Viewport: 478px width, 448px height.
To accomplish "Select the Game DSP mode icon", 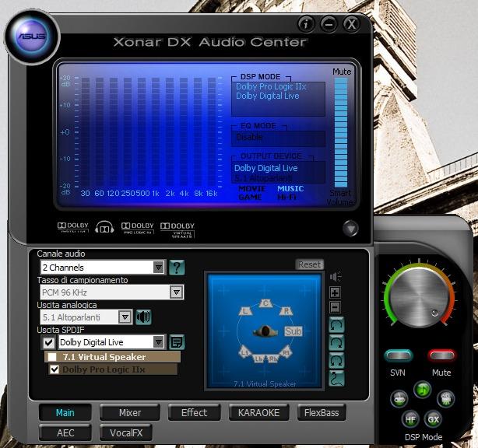I will [399, 398].
